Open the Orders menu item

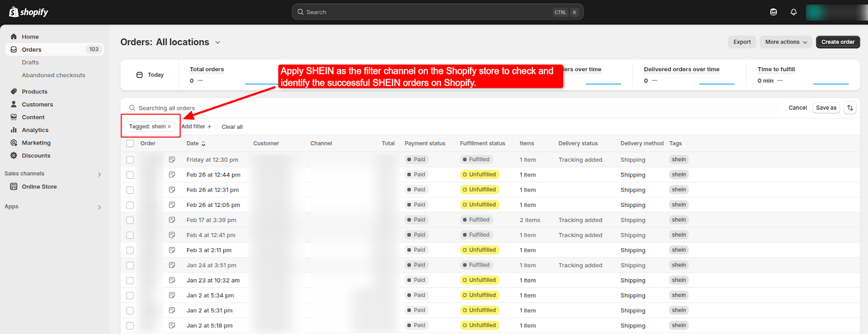pos(54,49)
